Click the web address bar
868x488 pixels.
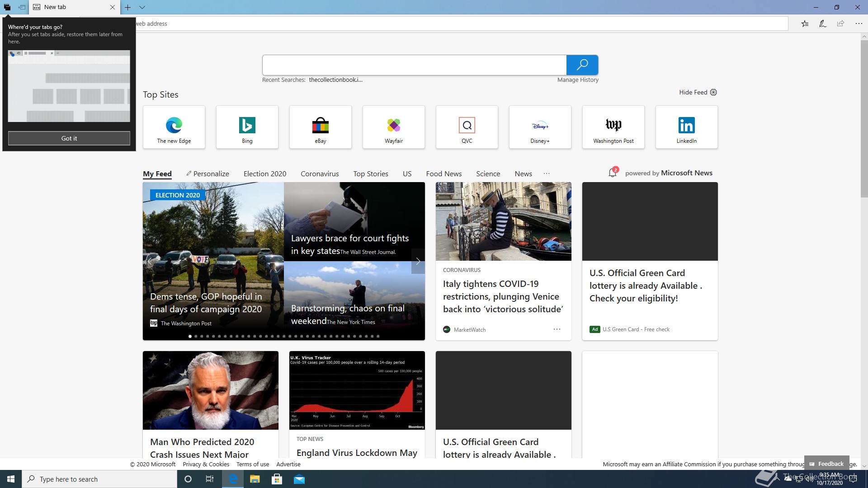(434, 23)
